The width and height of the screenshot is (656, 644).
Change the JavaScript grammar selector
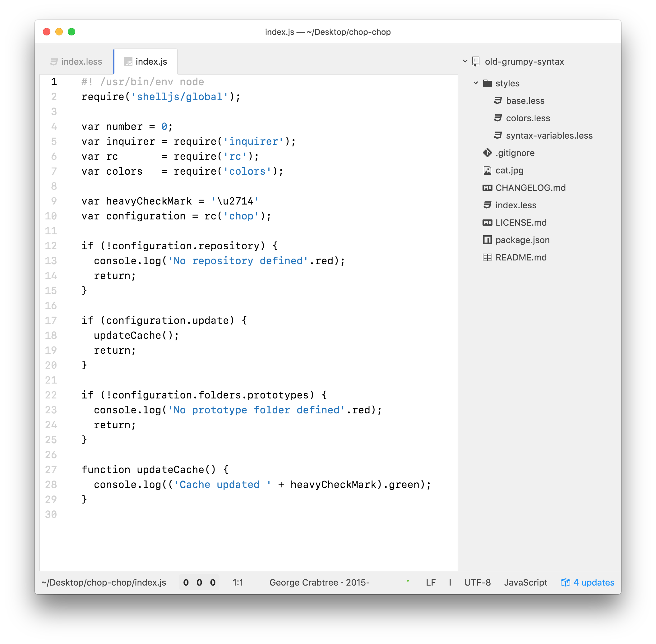point(525,582)
